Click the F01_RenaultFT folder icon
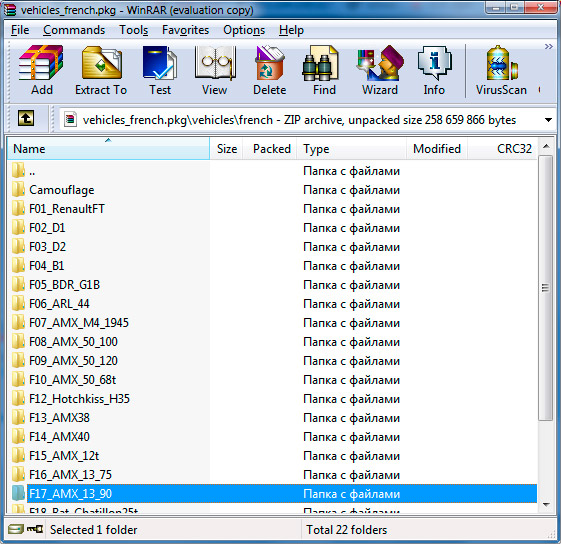This screenshot has height=544, width=561. (x=18, y=209)
